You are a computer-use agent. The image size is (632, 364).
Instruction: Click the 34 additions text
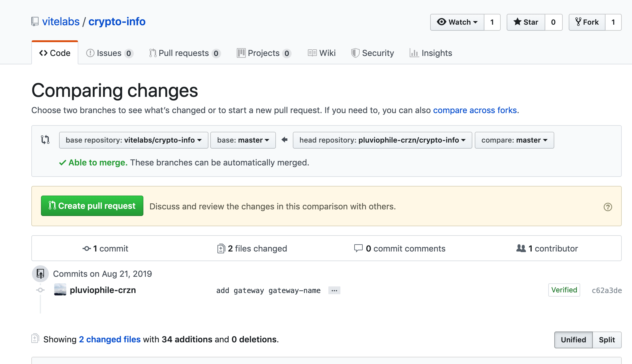187,339
